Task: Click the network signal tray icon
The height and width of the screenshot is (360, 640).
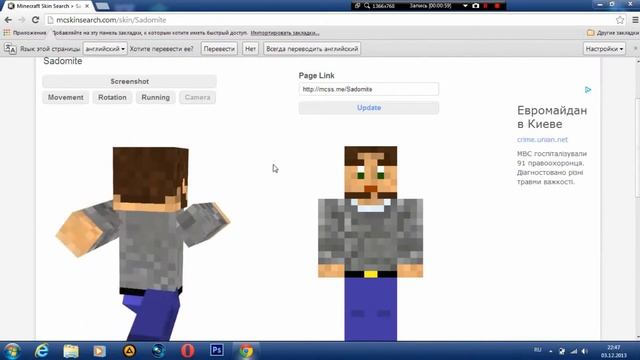Action: (574, 351)
